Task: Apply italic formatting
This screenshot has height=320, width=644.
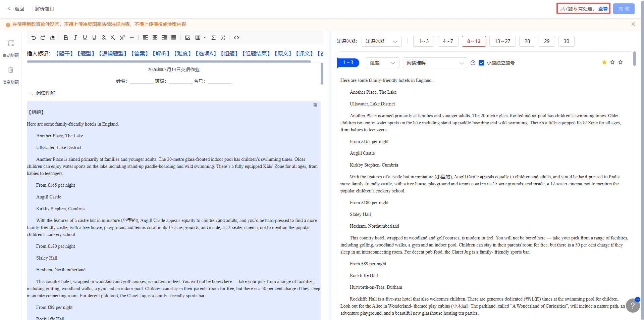Action: 75,38
